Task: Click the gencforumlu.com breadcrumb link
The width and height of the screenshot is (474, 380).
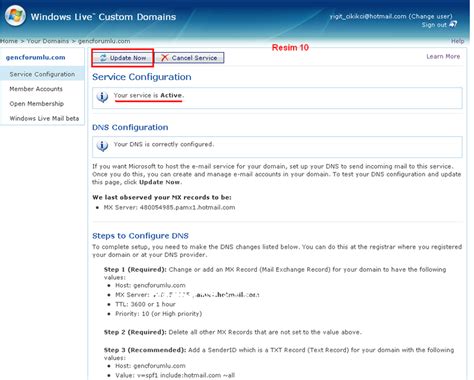Action: click(x=104, y=41)
